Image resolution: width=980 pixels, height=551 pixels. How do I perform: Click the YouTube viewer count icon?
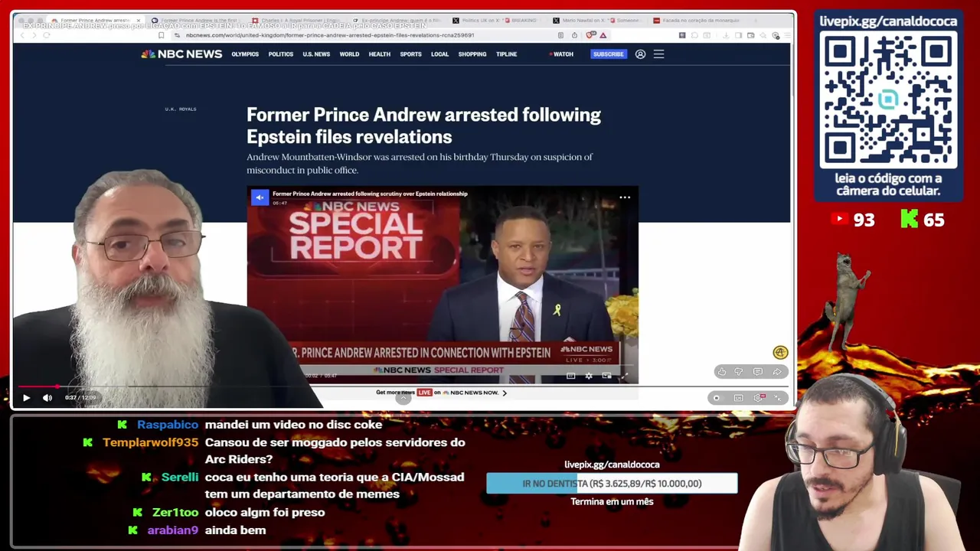[x=839, y=220]
